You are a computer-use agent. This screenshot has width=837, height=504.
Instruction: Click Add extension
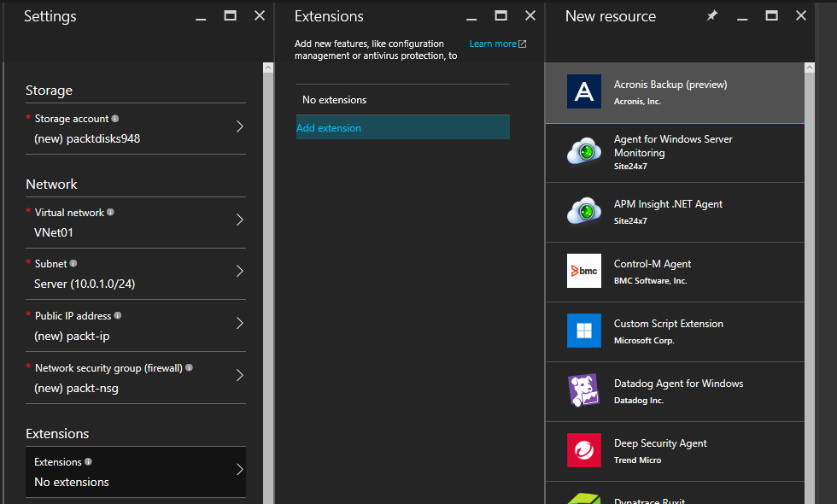click(x=403, y=127)
